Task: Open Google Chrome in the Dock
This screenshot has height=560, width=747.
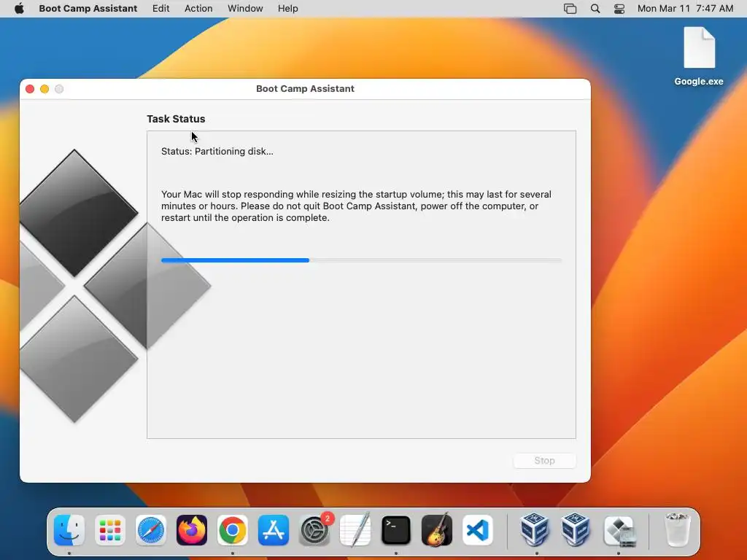Action: coord(233,530)
